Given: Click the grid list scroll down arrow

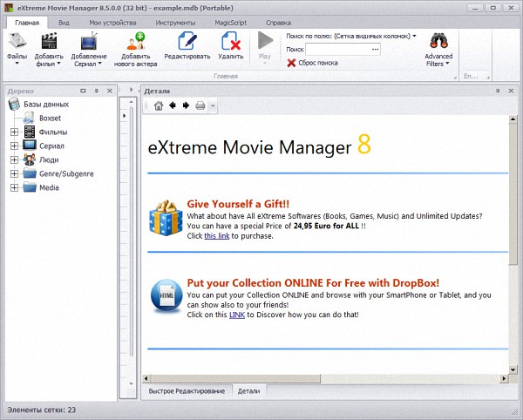Looking at the screenshot, I should click(x=131, y=383).
